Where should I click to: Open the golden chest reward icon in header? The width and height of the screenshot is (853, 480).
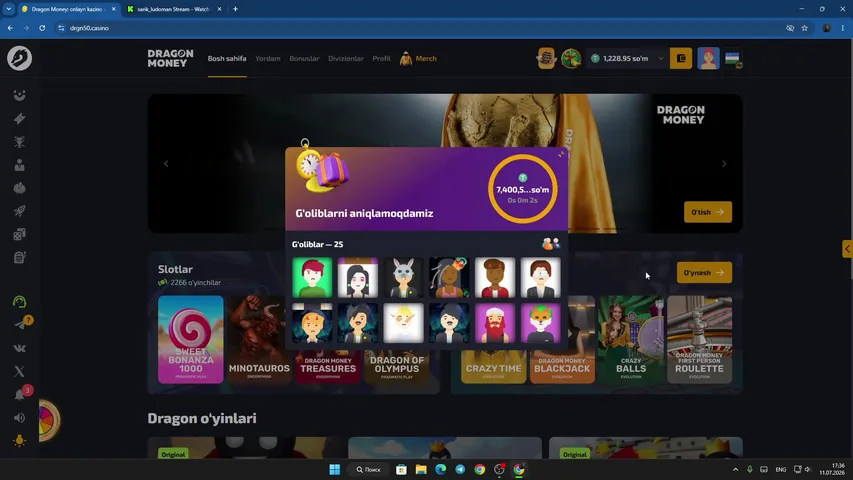click(546, 58)
